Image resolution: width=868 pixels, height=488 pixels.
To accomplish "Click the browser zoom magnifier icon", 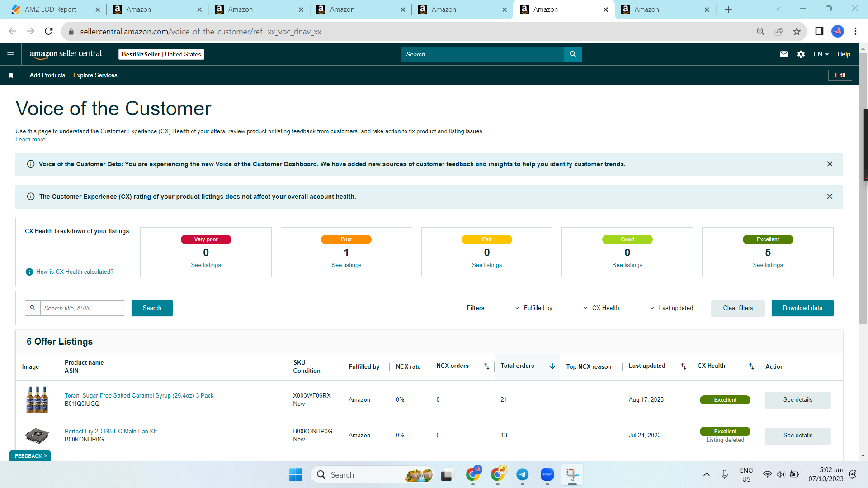I will 760,31.
